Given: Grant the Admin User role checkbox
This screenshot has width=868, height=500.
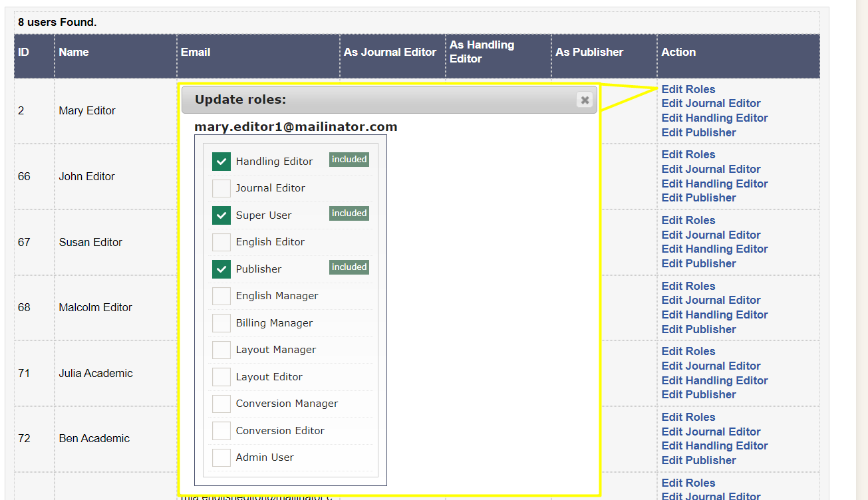Looking at the screenshot, I should [221, 457].
